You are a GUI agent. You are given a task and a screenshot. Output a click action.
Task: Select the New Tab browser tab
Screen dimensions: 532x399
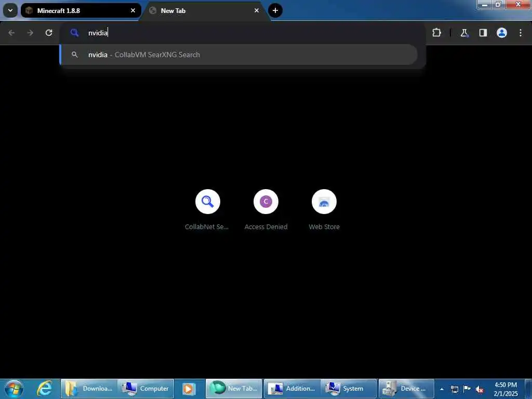click(x=205, y=10)
